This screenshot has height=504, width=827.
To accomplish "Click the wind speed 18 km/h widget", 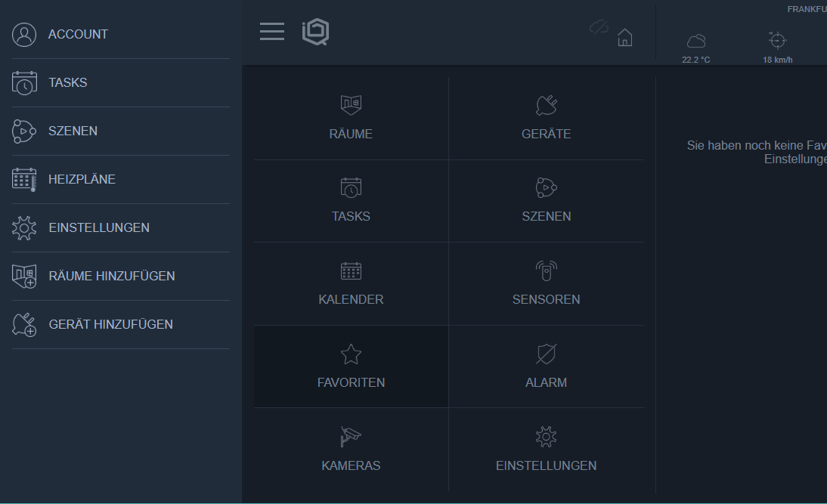I will tap(777, 48).
